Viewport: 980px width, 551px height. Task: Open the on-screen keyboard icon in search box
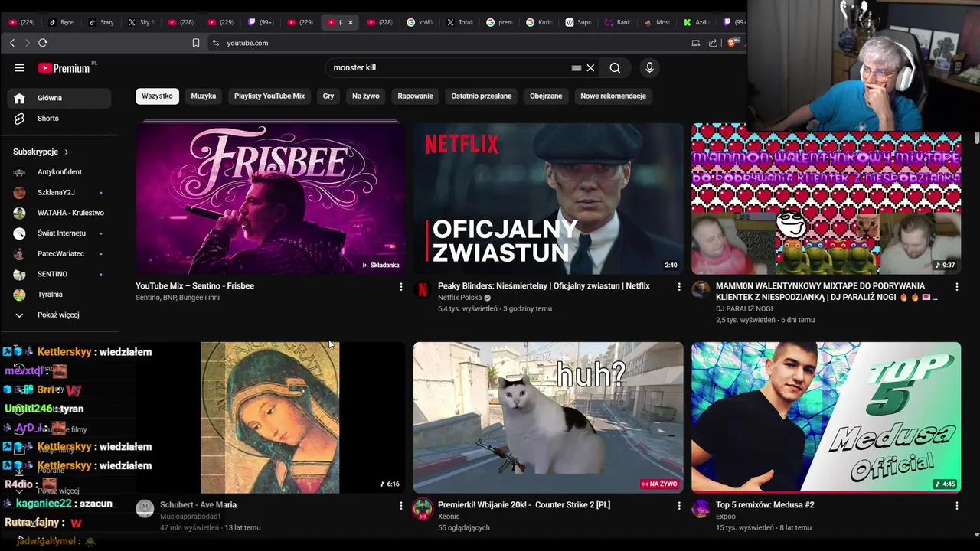point(577,67)
